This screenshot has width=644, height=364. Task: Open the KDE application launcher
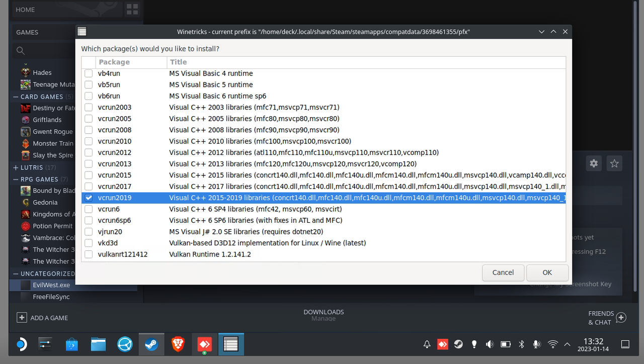point(21,344)
